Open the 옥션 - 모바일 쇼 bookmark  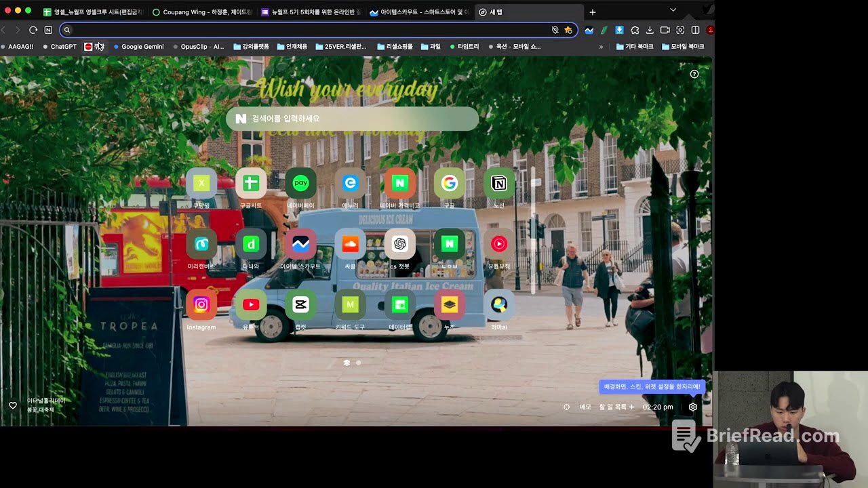(x=514, y=47)
